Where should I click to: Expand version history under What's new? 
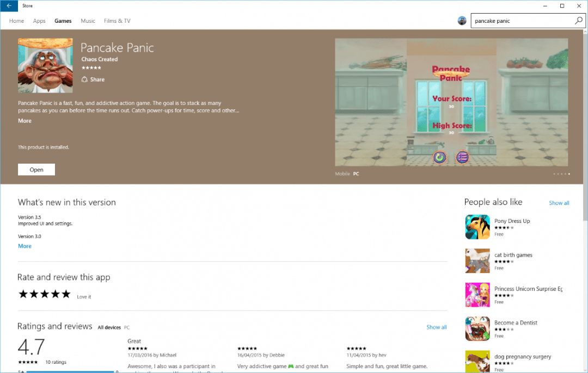click(24, 246)
